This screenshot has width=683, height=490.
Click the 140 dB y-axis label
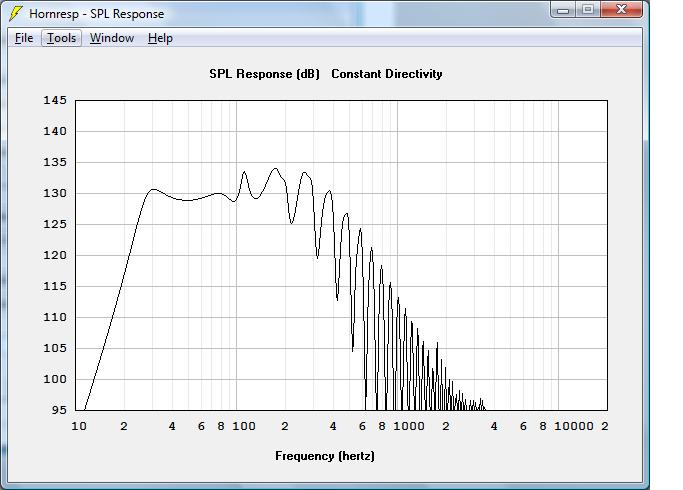55,131
